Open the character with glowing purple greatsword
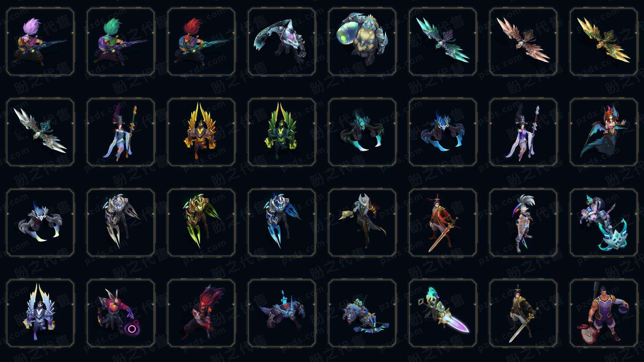The width and height of the screenshot is (644, 362). coord(443,313)
